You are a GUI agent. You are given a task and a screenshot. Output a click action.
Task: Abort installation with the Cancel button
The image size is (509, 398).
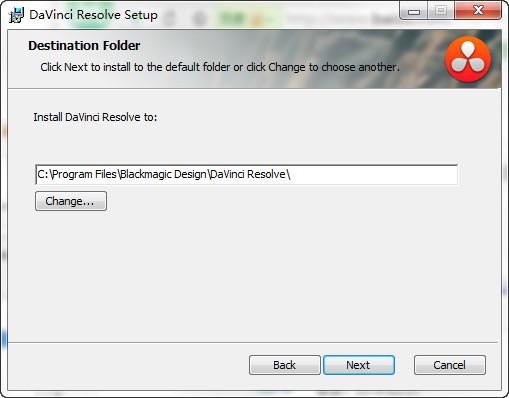tap(450, 365)
